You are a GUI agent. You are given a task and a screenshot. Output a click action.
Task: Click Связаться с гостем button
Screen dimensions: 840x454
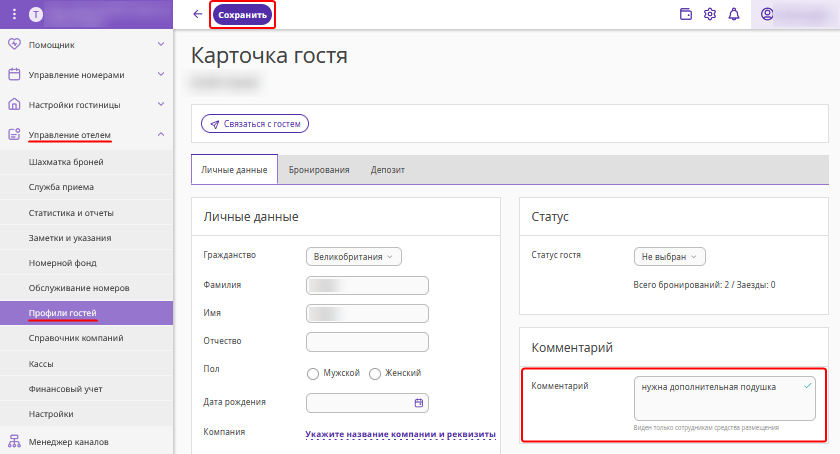(x=256, y=123)
